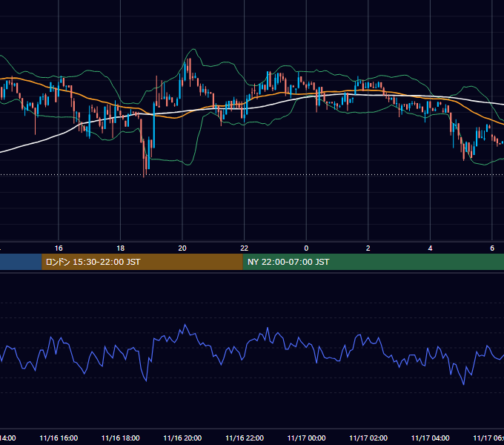Click the 6 hour axis label
The width and height of the screenshot is (504, 445).
point(492,248)
